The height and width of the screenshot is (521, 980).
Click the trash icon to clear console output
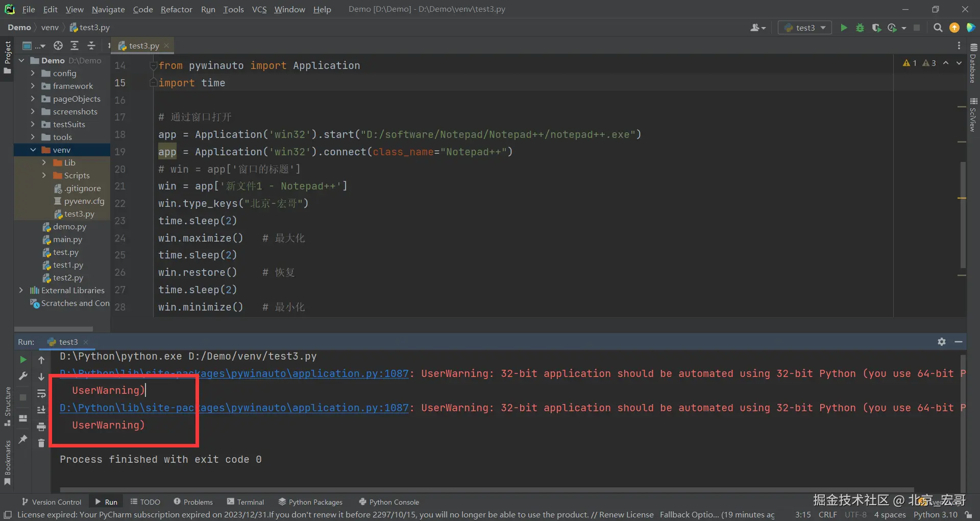coord(41,443)
